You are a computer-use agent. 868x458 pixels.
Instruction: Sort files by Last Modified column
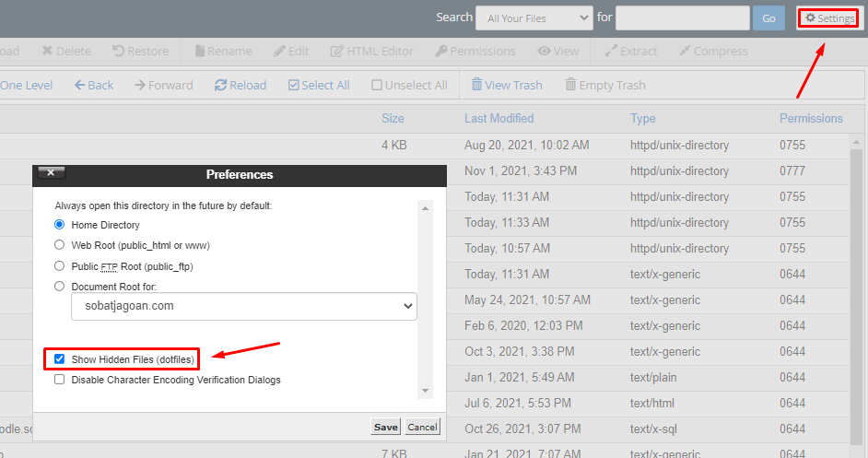pyautogui.click(x=499, y=118)
